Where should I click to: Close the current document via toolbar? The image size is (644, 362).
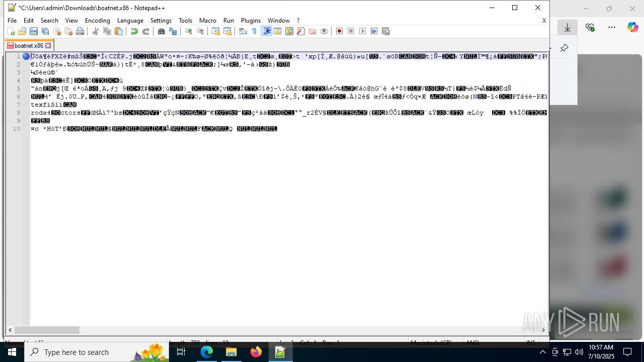57,31
